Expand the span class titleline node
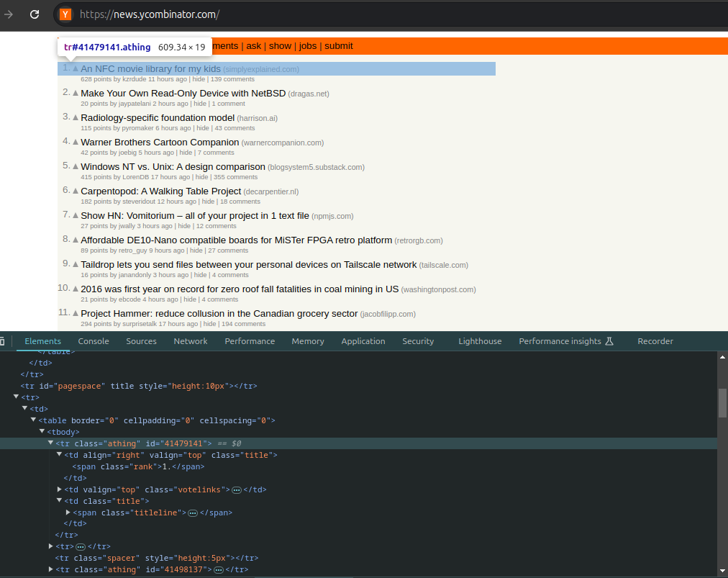Screen dimensions: 728x578 point(68,512)
